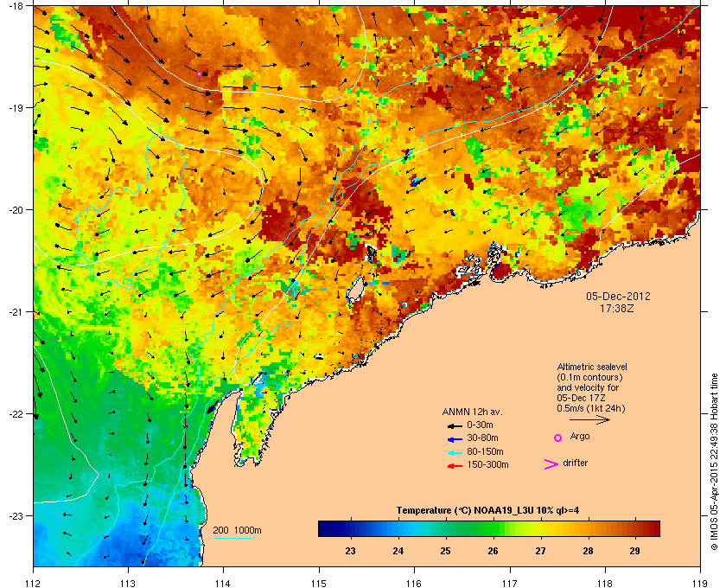Click the cyan 200 1000m depth contour line sample
726x588 pixels.
coord(232,539)
